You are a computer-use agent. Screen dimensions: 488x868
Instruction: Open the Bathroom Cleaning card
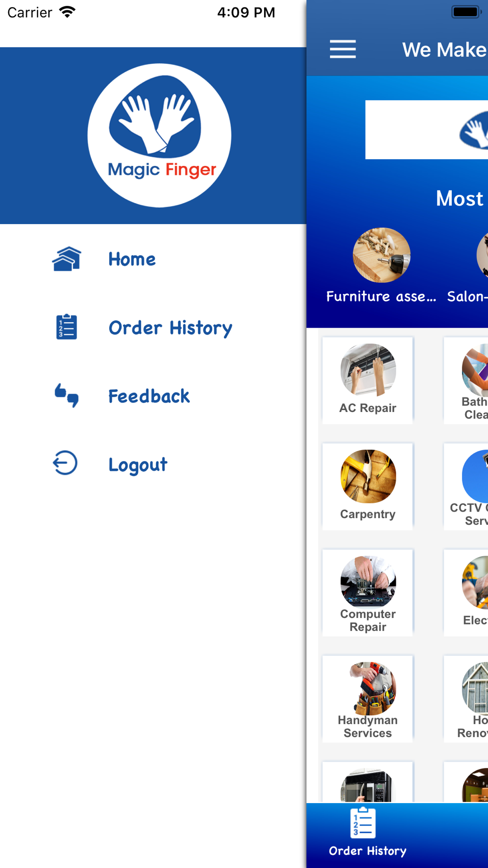(466, 380)
